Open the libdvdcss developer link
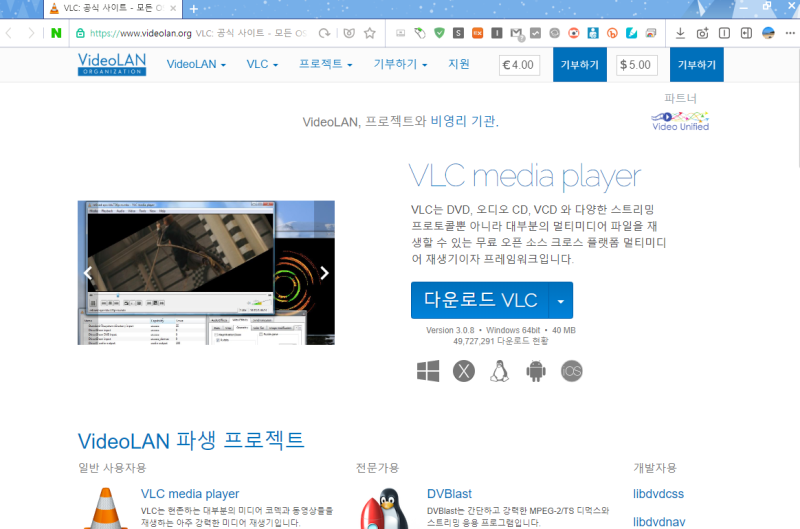800x529 pixels. coord(658,494)
